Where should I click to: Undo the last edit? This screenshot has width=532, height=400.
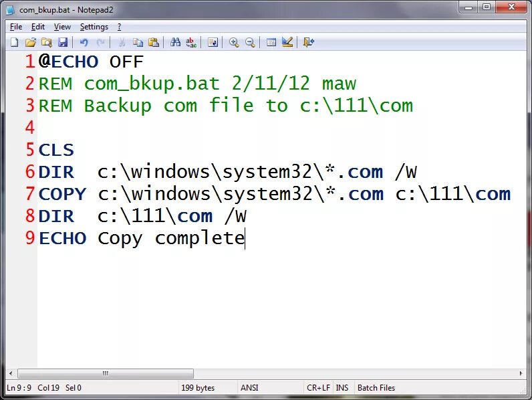pyautogui.click(x=84, y=42)
